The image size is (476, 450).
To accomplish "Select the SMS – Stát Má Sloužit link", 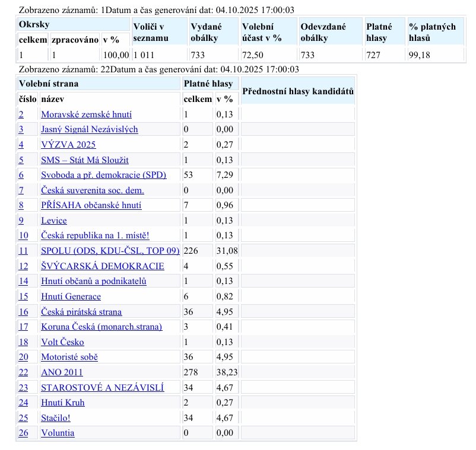I will coord(84,160).
